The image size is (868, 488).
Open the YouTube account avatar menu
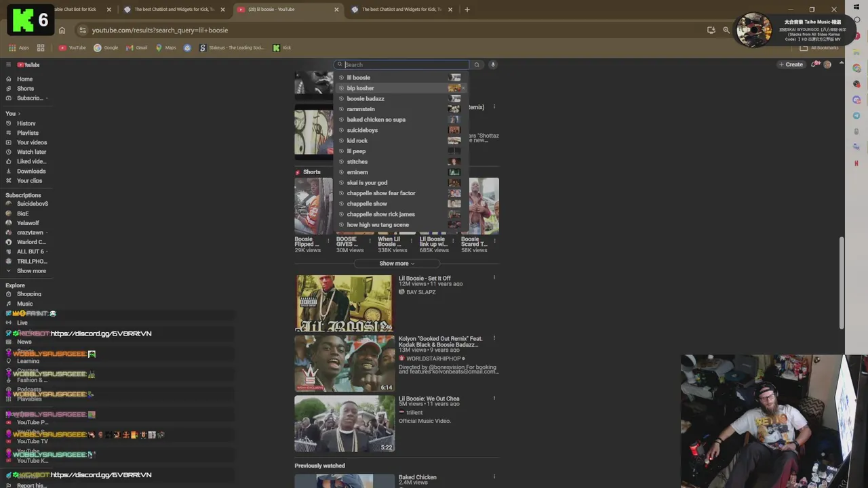pos(827,64)
